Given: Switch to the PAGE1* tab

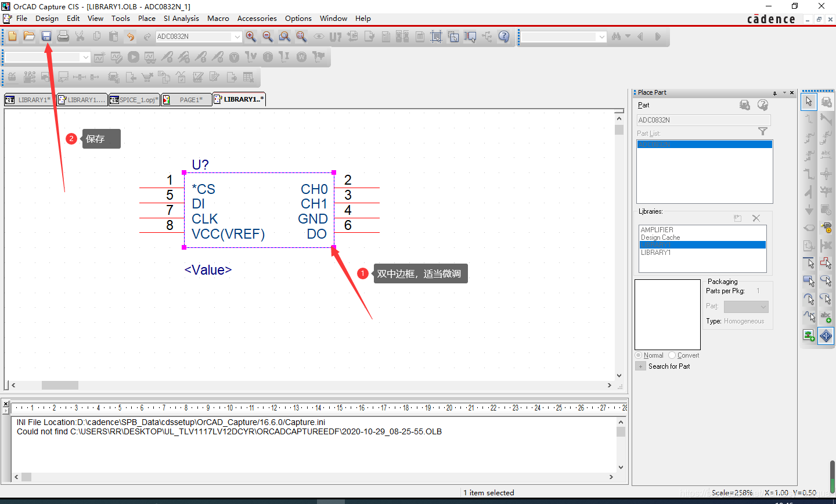Looking at the screenshot, I should (190, 100).
